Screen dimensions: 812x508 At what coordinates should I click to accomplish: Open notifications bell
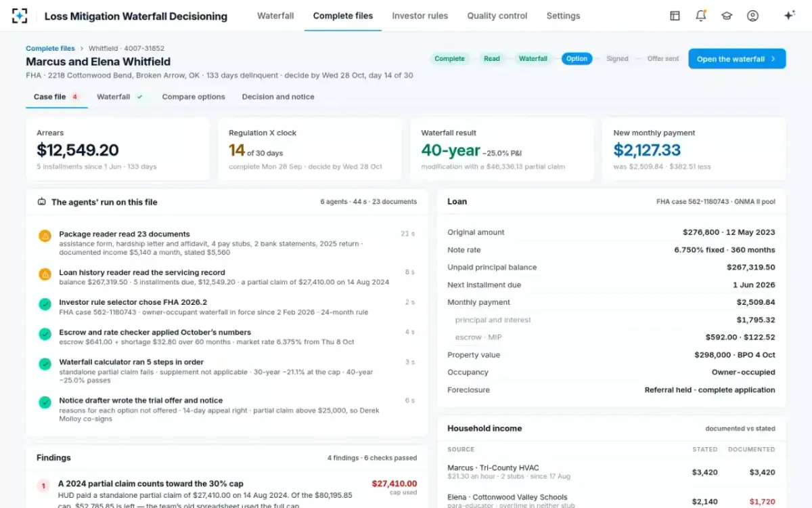(x=700, y=16)
